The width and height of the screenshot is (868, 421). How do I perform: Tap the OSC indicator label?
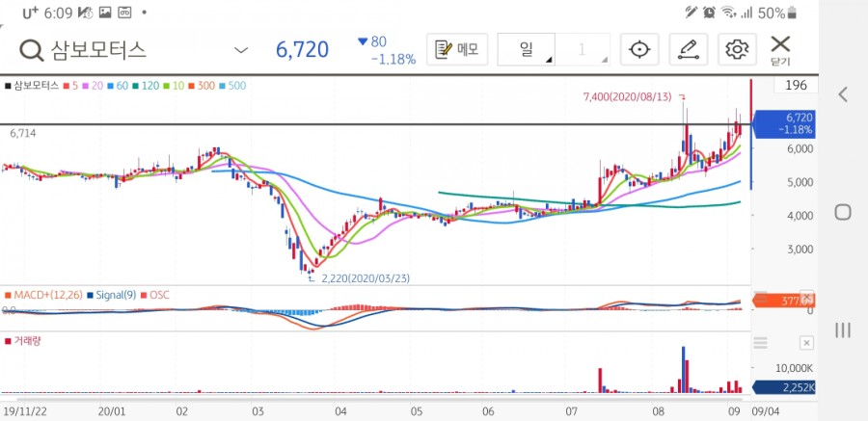(x=155, y=296)
